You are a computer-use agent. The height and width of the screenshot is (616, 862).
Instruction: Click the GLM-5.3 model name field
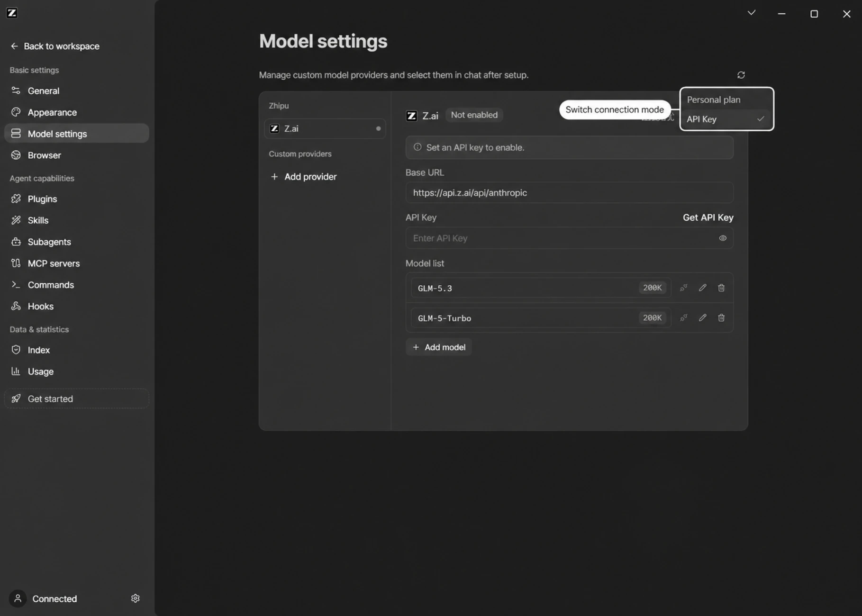[x=540, y=288]
